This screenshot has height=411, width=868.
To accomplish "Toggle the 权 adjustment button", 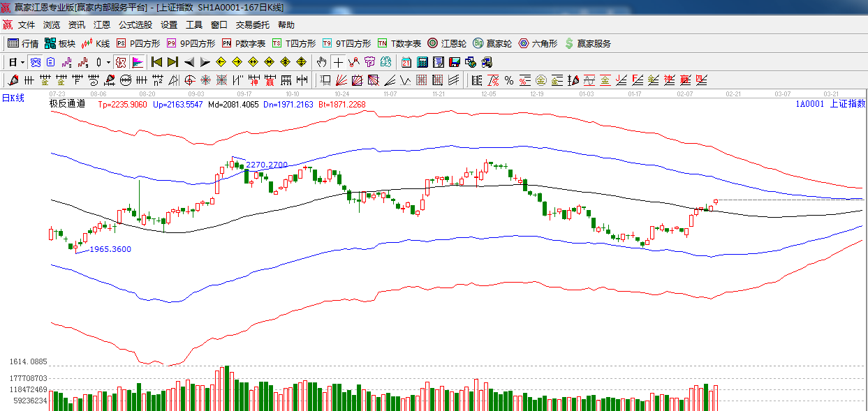I will point(122,62).
